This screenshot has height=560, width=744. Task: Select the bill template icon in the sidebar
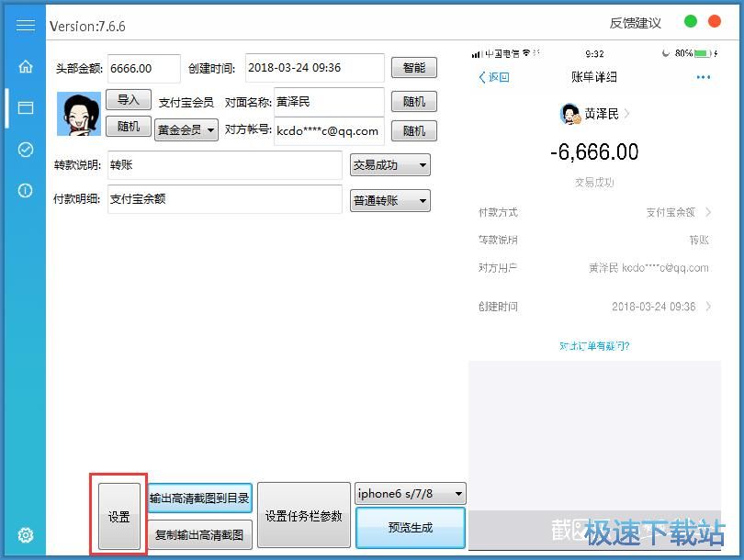point(25,108)
